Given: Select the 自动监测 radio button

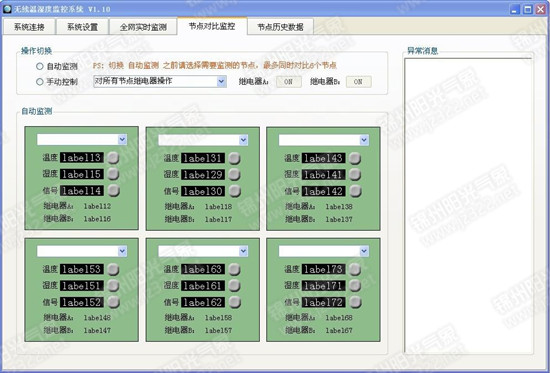Looking at the screenshot, I should click(40, 66).
